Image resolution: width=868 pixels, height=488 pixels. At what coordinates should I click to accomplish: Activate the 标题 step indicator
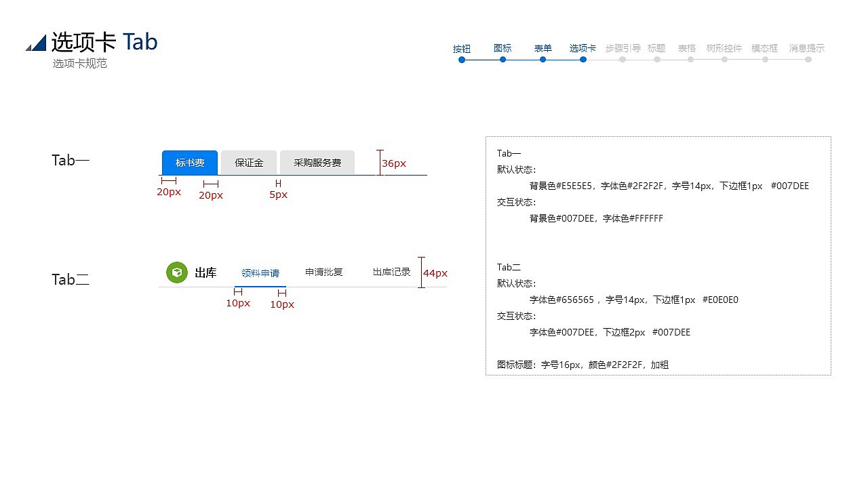point(656,48)
